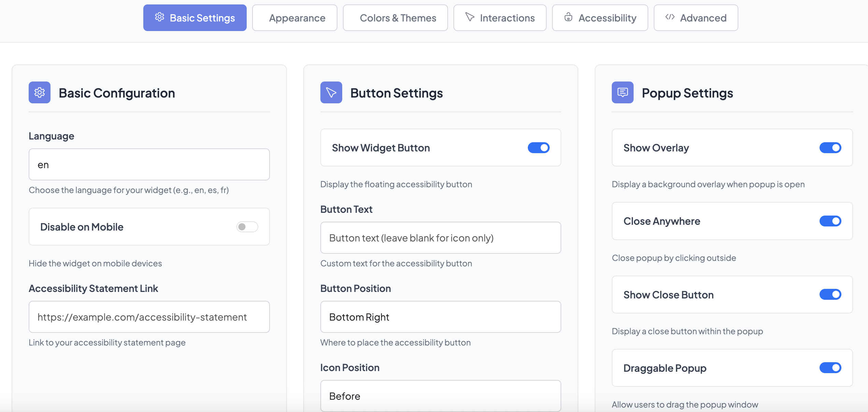868x412 pixels.
Task: Enable the Disable on Mobile toggle
Action: (247, 227)
